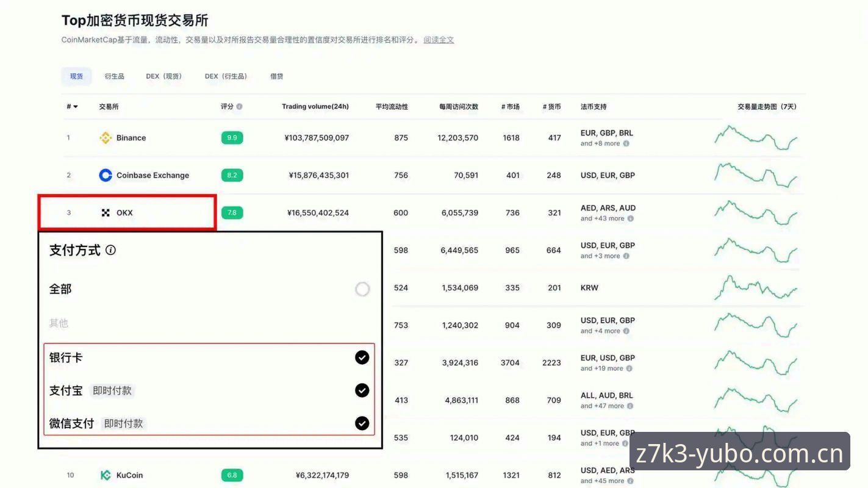Screen dimensions: 868x488
Task: Toggle the # column sort arrow
Action: [x=76, y=107]
